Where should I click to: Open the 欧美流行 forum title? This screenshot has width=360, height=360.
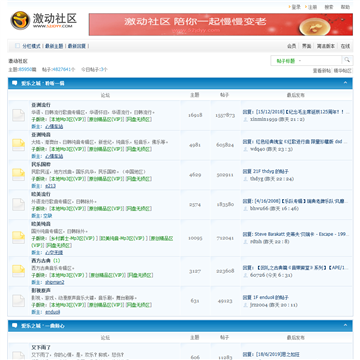(x=41, y=194)
